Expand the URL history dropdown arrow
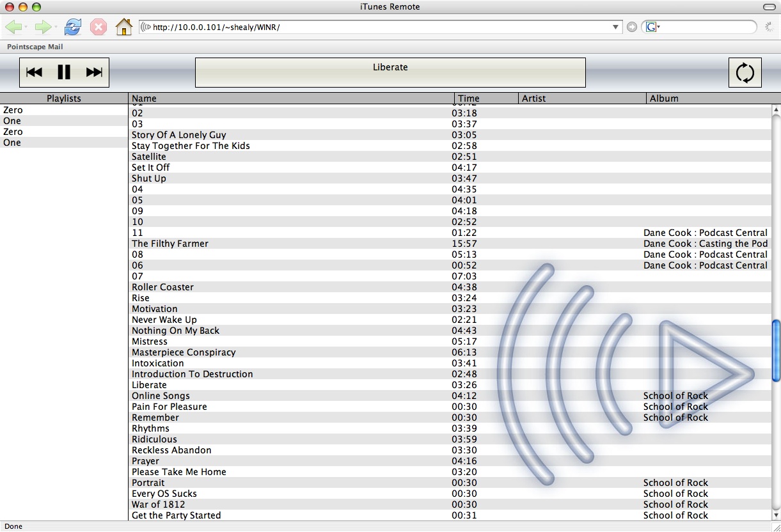 coord(616,27)
